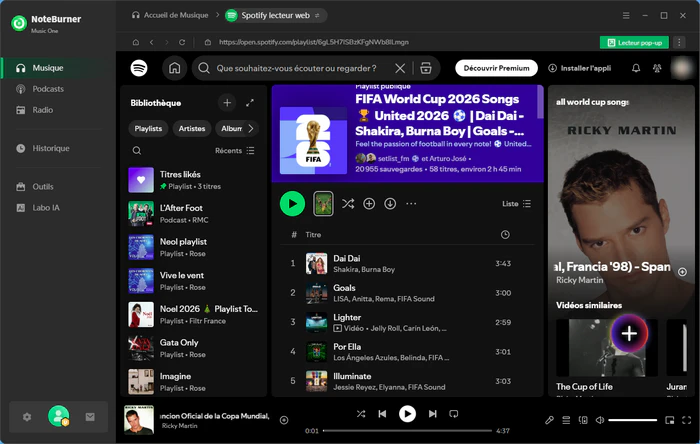The height and width of the screenshot is (444, 700).
Task: Open playlist more options ellipsis
Action: [x=411, y=204]
